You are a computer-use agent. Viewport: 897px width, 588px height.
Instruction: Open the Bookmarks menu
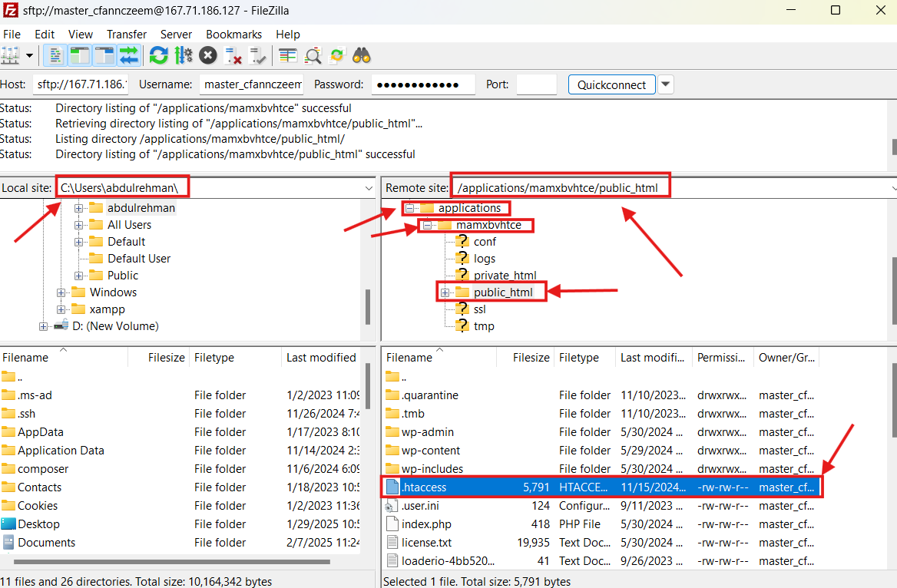click(233, 34)
